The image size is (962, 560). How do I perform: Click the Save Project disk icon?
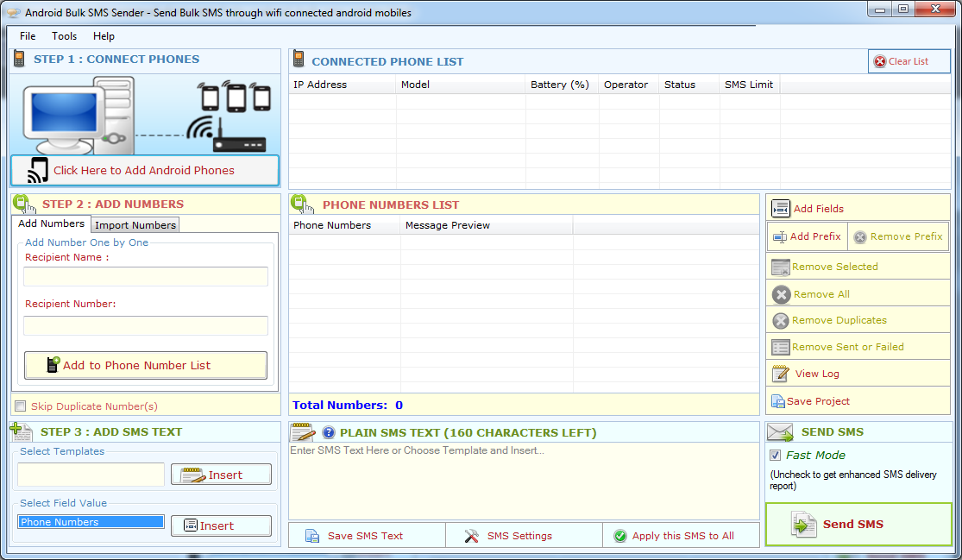coord(778,401)
